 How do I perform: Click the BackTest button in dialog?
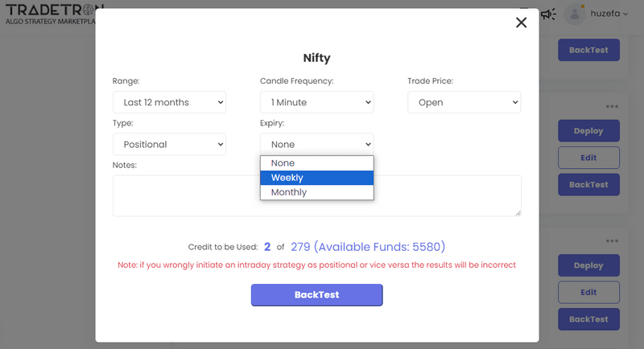tap(316, 295)
